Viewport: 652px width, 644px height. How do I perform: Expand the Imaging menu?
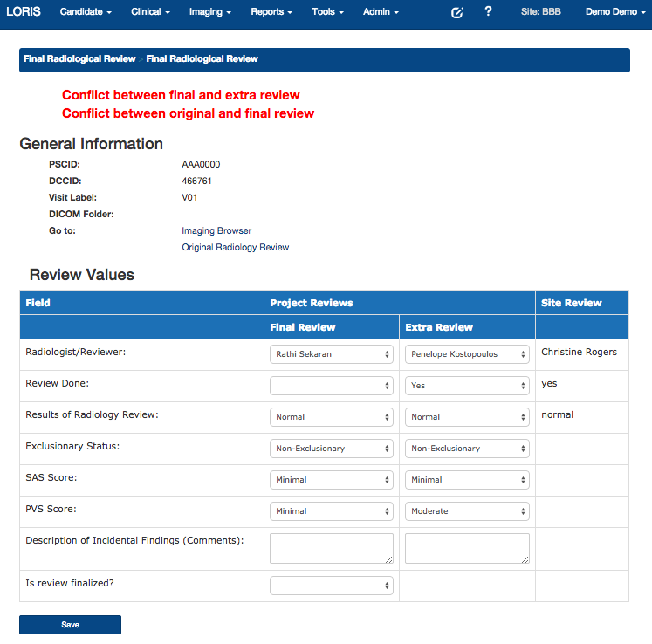click(210, 12)
